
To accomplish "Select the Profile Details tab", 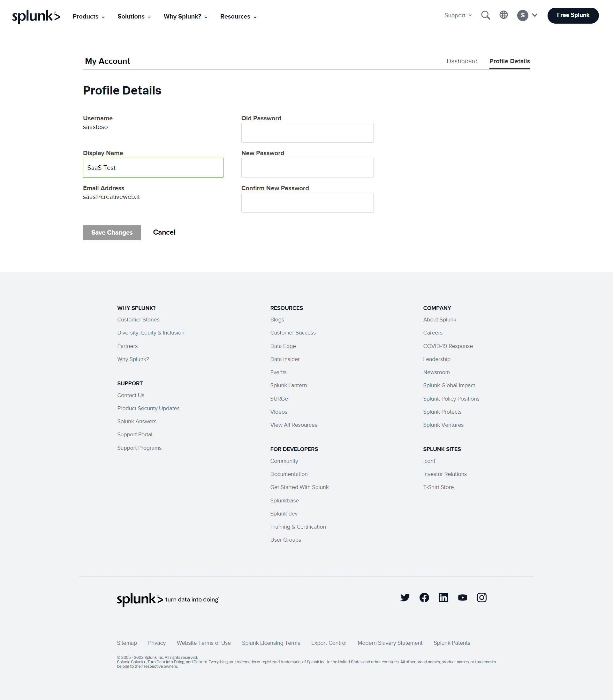I will tap(510, 61).
